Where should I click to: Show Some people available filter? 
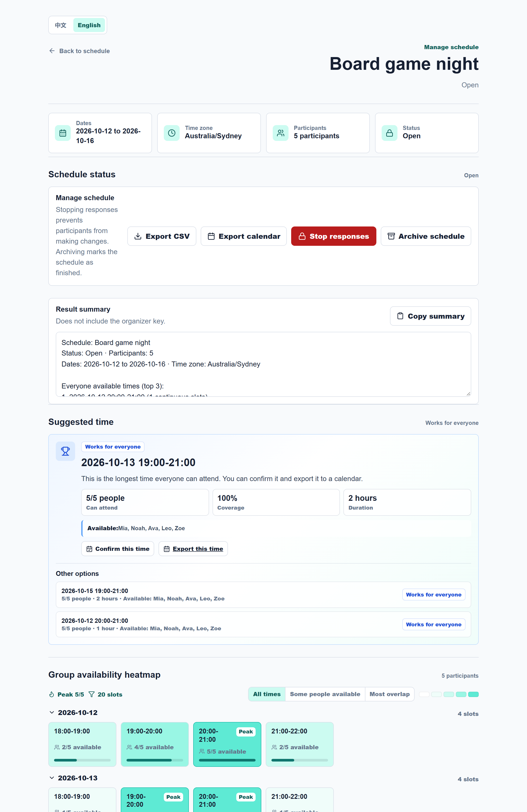tap(325, 694)
